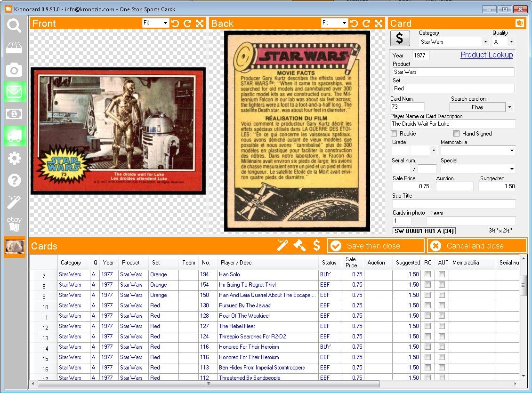The width and height of the screenshot is (532, 393).
Task: Check the Hand Signed checkbox
Action: [456, 134]
